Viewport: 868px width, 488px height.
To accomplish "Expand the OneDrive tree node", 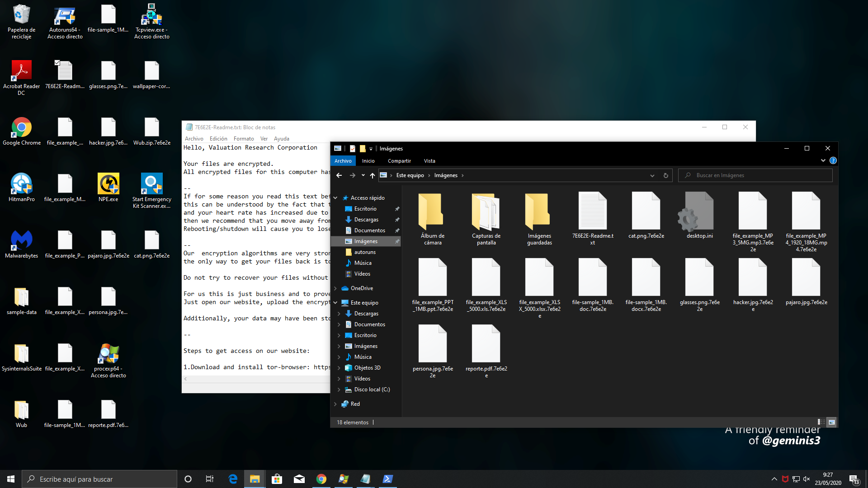I will click(335, 288).
